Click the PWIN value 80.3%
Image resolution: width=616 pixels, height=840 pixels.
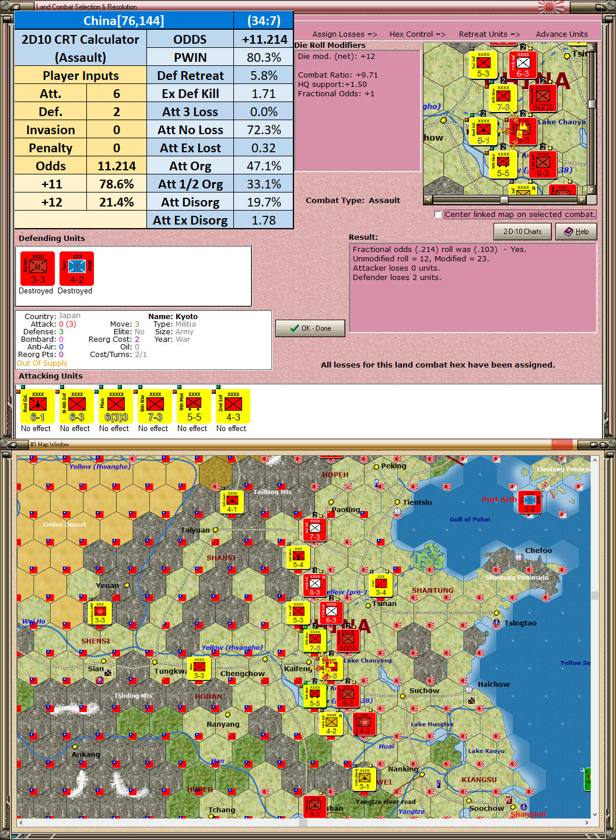[264, 58]
